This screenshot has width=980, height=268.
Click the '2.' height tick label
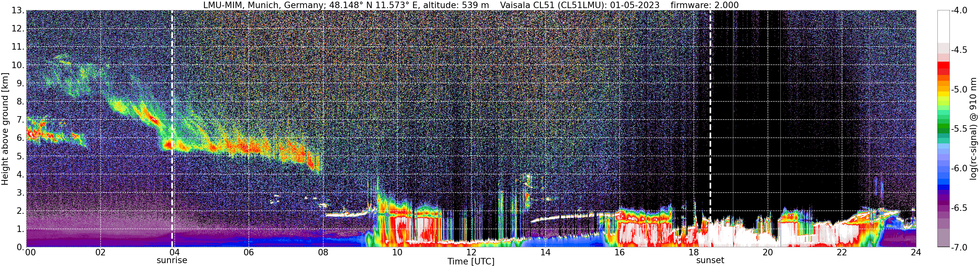pos(20,211)
